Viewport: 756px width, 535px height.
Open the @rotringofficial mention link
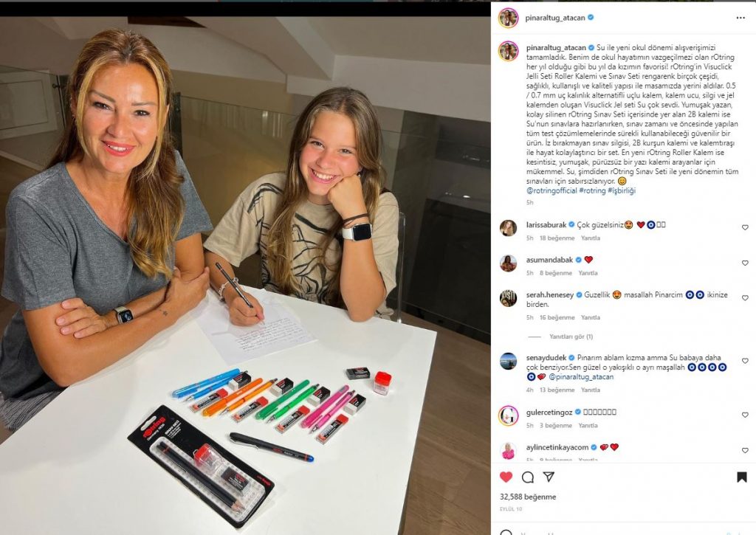[551, 190]
